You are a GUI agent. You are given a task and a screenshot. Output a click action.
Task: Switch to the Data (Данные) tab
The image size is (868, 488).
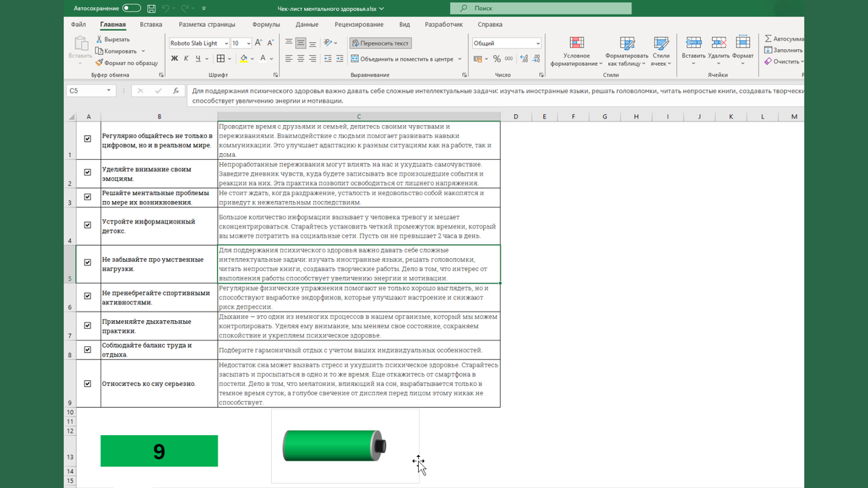pyautogui.click(x=307, y=24)
